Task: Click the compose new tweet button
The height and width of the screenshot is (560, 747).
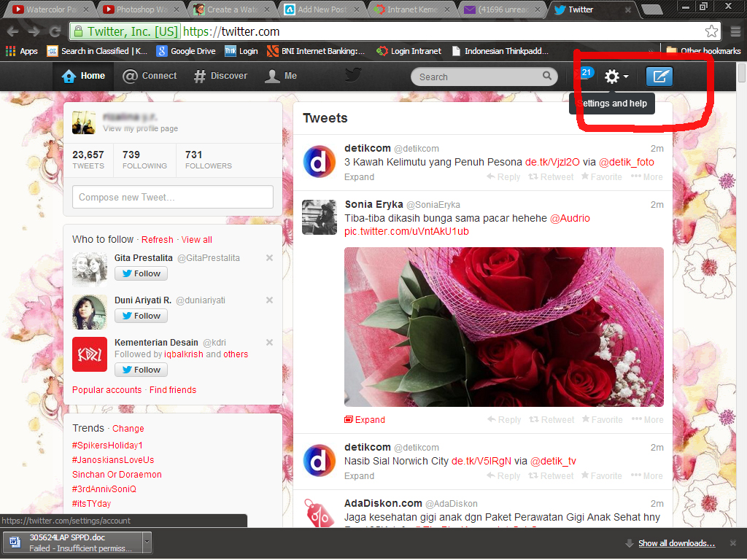Action: [659, 76]
